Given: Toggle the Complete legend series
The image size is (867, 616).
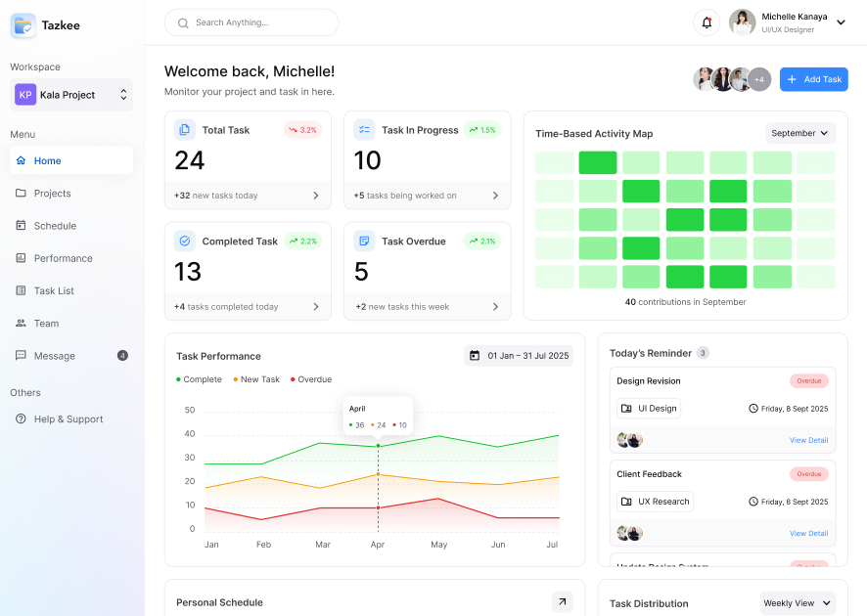Looking at the screenshot, I should pos(199,379).
